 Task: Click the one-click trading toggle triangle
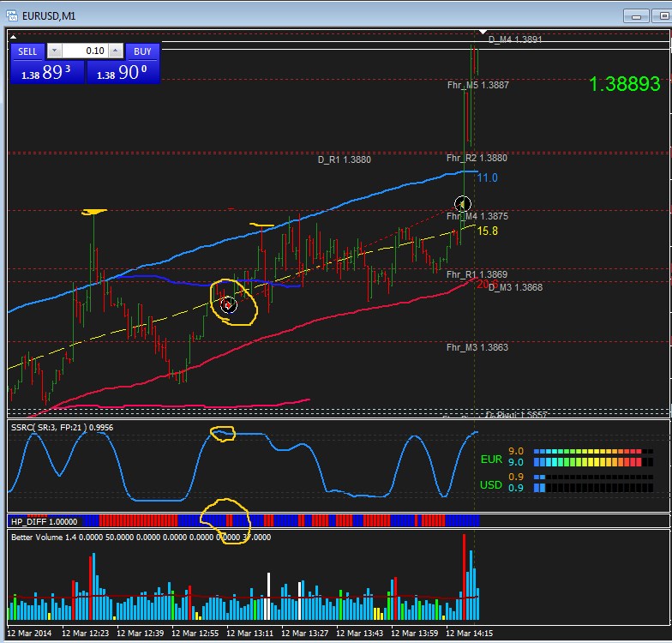coord(14,36)
